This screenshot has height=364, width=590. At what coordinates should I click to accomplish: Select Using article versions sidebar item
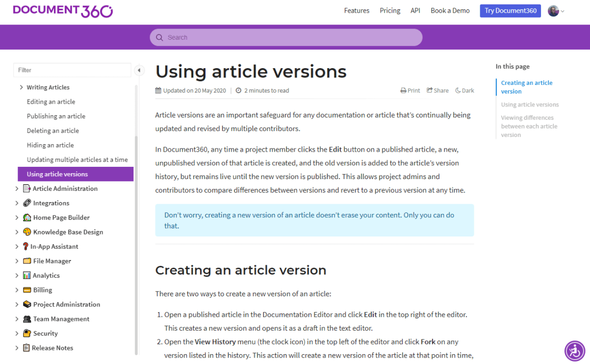tap(76, 174)
